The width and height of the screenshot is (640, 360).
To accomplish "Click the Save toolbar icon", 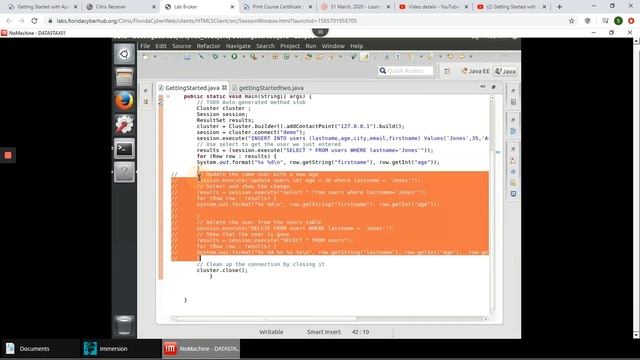I will click(187, 57).
